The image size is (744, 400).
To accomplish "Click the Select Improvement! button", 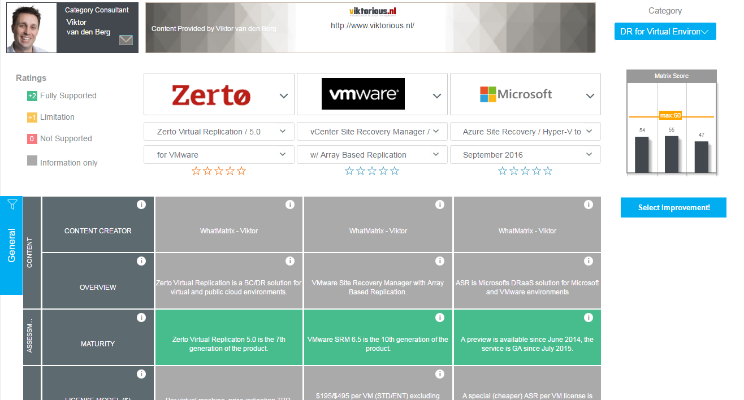I will click(x=666, y=207).
